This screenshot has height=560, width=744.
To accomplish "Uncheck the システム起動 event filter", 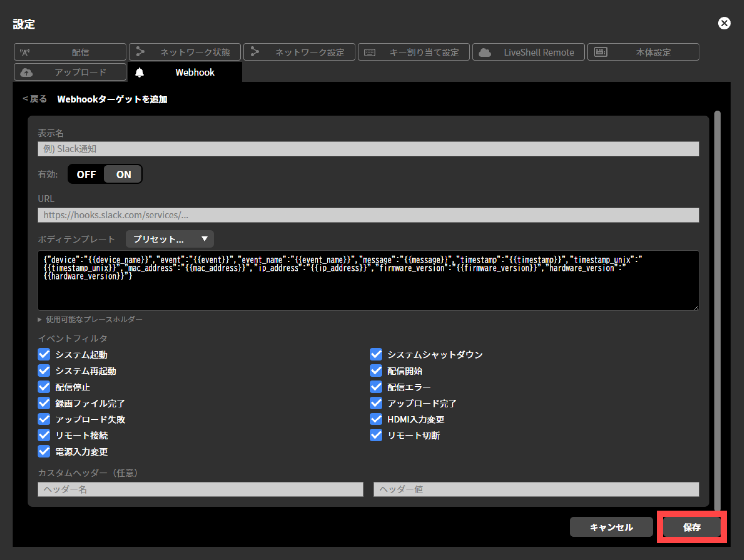I will tap(44, 354).
